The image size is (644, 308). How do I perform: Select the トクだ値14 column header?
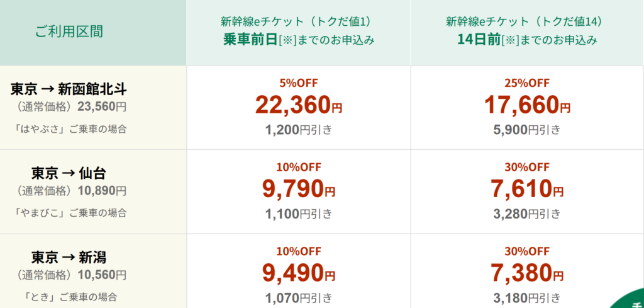coord(528,33)
